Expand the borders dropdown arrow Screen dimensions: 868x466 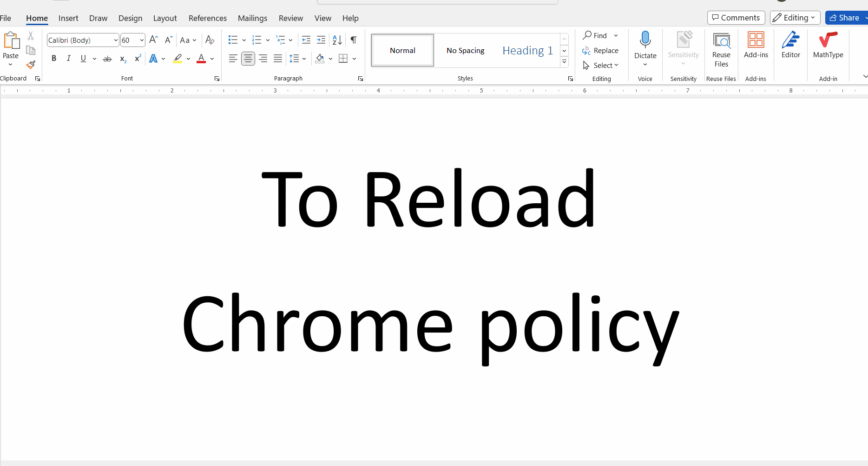pos(354,59)
